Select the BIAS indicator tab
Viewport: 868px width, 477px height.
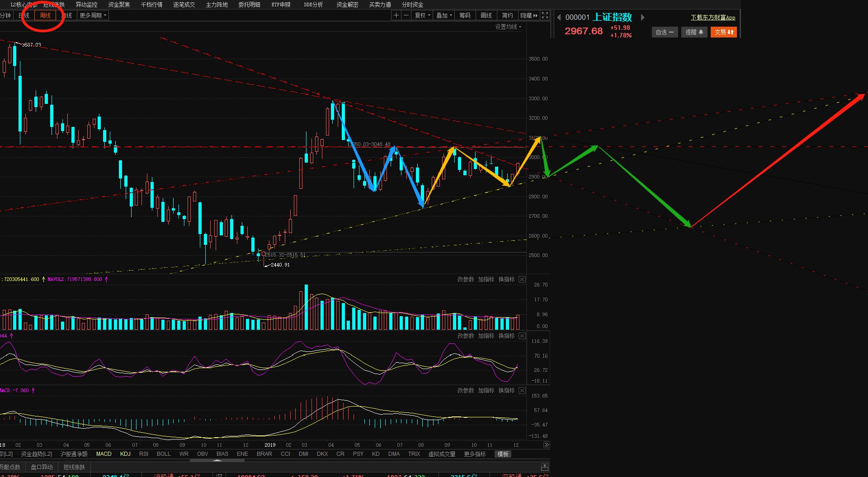[222, 454]
